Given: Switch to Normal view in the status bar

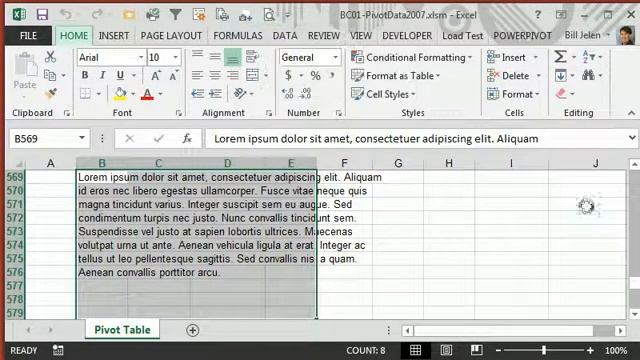Looking at the screenshot, I should tap(416, 350).
